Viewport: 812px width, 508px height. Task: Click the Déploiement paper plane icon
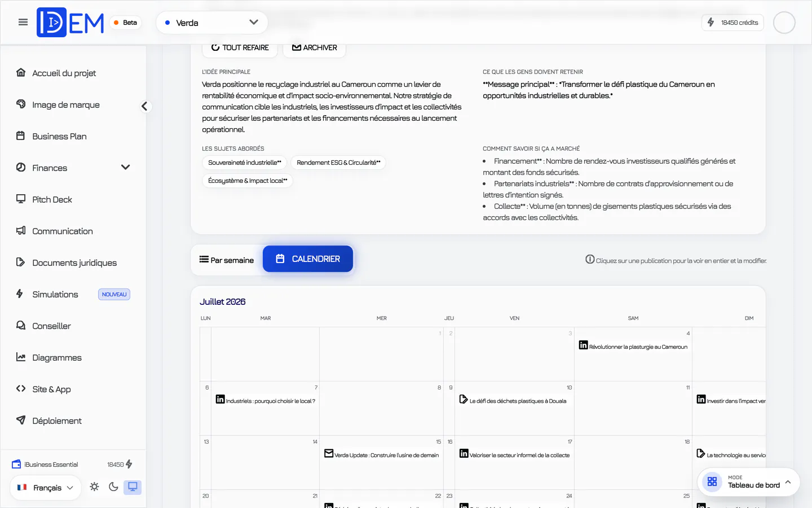point(21,420)
